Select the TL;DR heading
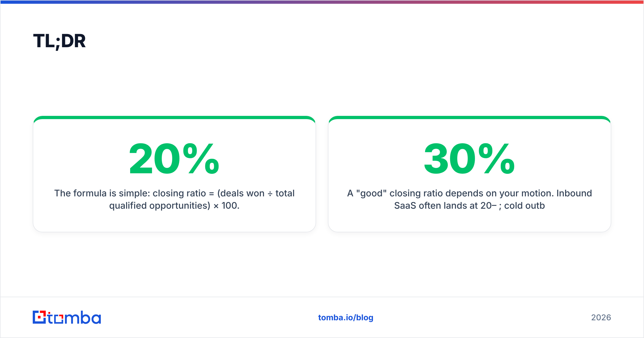This screenshot has height=338, width=644. point(59,41)
